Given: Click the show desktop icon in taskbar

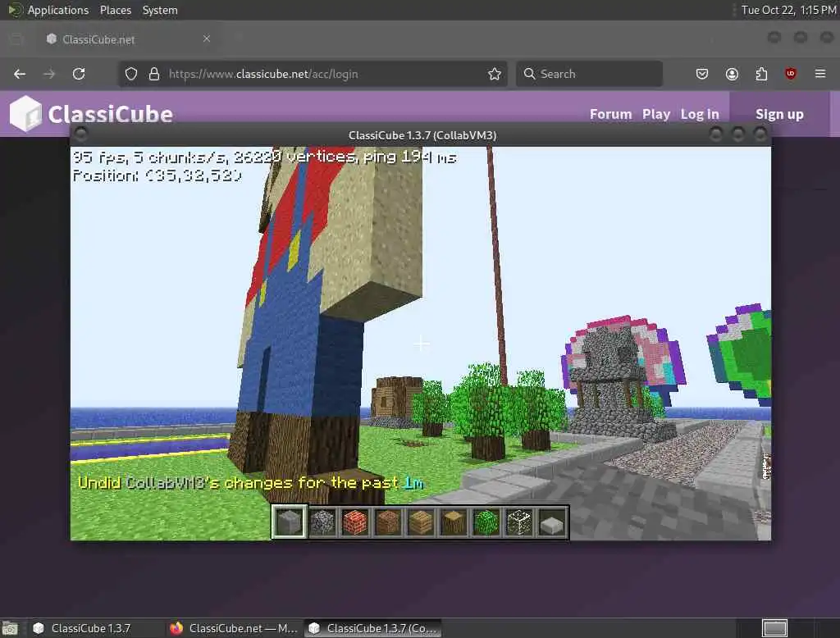Looking at the screenshot, I should click(x=10, y=628).
